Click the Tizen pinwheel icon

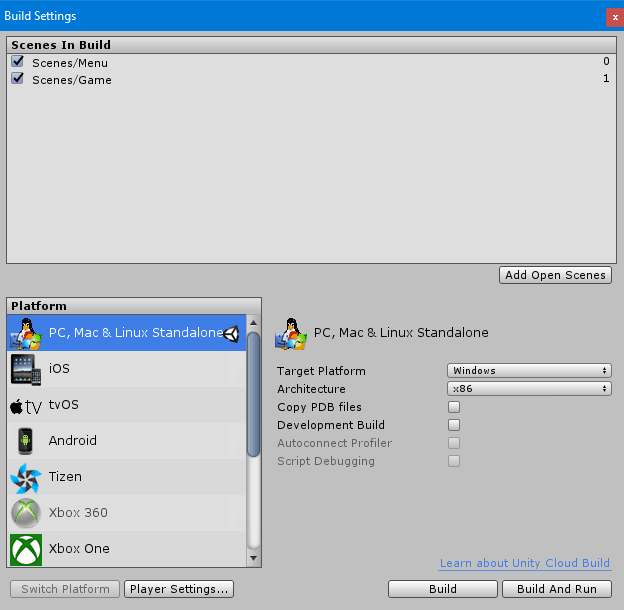click(x=26, y=477)
